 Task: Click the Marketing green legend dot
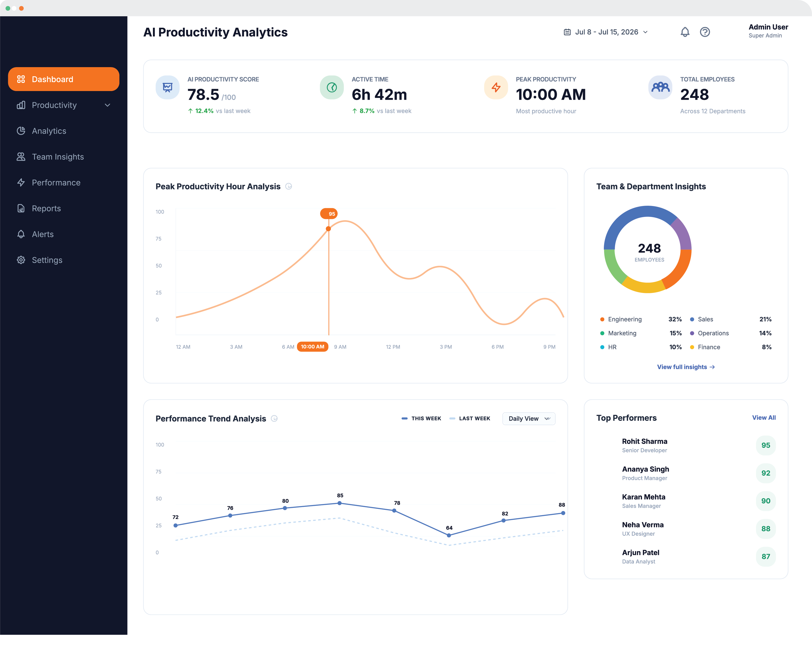(x=602, y=333)
